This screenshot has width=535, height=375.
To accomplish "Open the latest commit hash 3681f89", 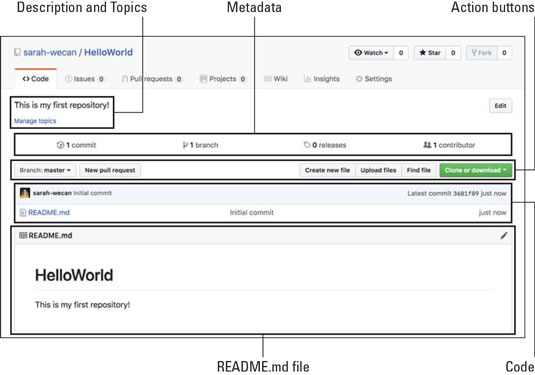I will click(x=466, y=193).
